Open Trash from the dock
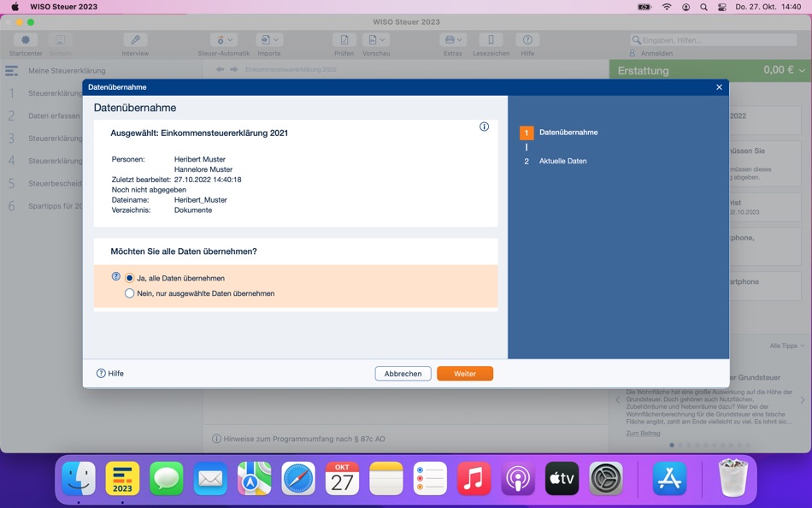The height and width of the screenshot is (508, 812). [x=733, y=478]
